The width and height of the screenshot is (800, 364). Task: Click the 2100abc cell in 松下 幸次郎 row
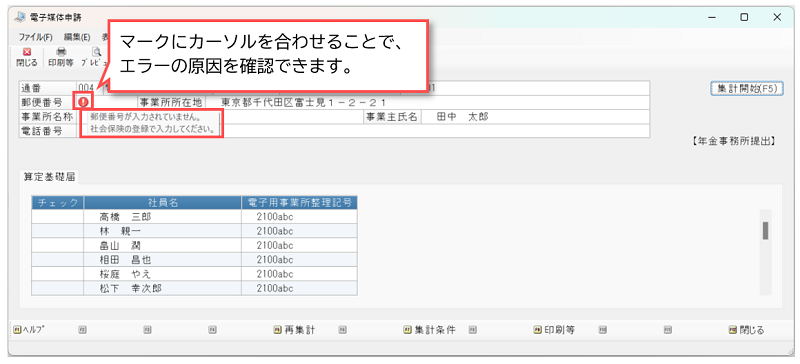click(x=299, y=288)
